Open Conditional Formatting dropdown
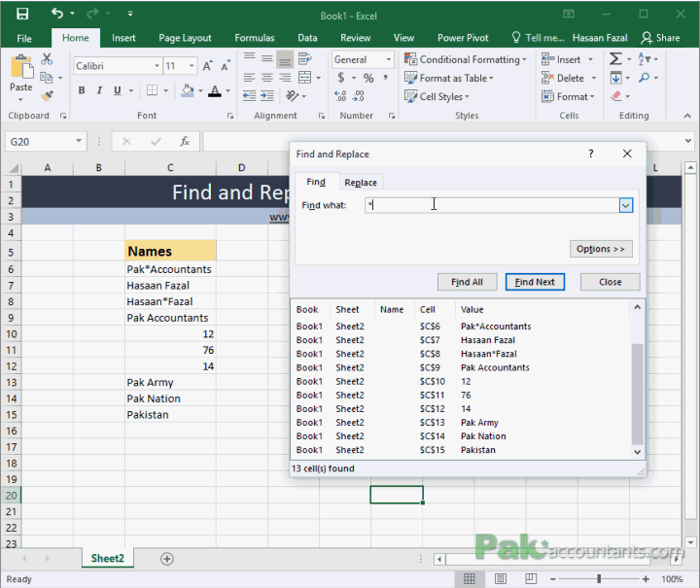 pyautogui.click(x=466, y=59)
